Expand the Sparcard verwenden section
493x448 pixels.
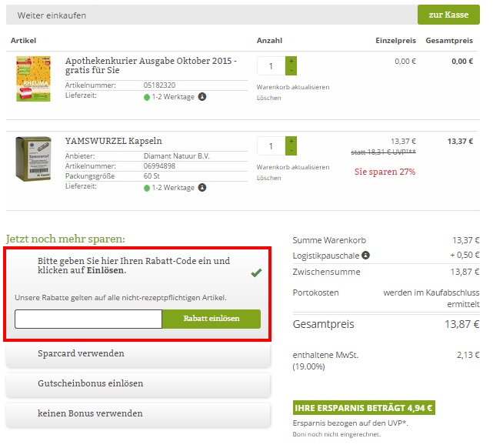pyautogui.click(x=138, y=354)
